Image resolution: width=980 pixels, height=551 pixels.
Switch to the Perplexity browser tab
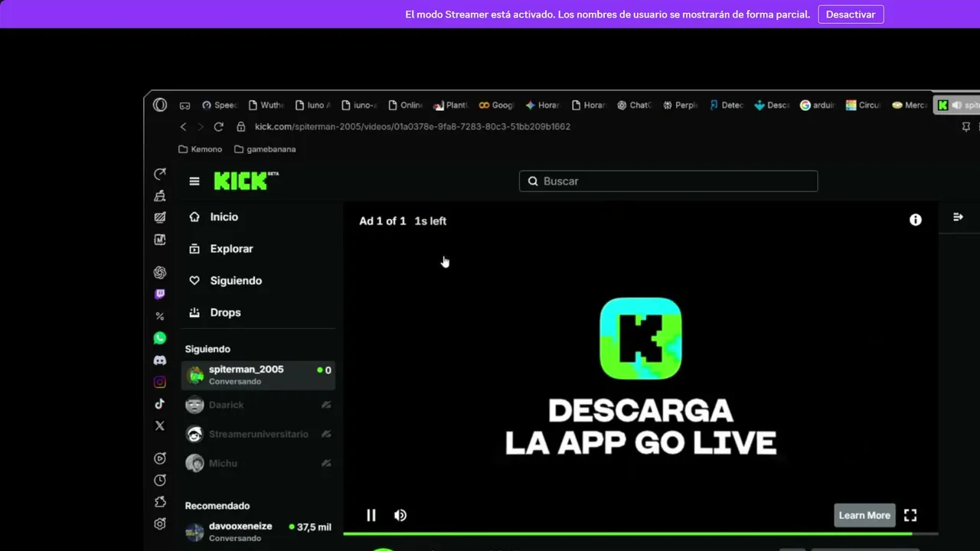click(x=680, y=106)
